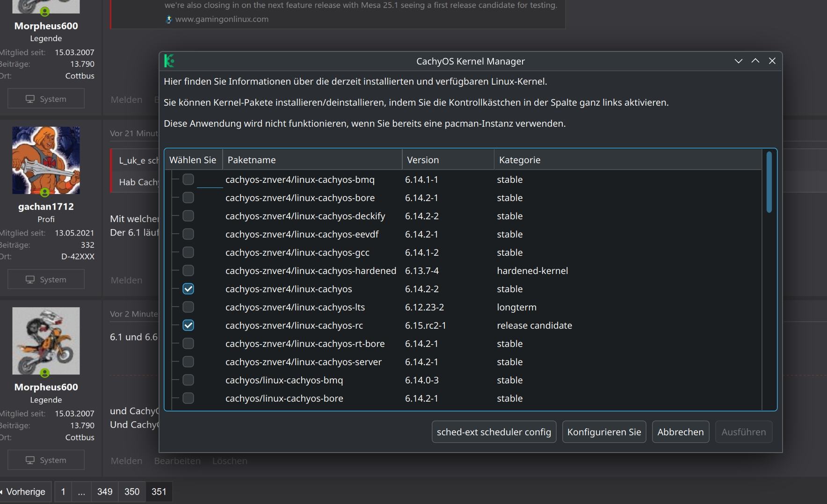Select the linux-cachyos-lts package name
The width and height of the screenshot is (827, 504).
click(295, 307)
